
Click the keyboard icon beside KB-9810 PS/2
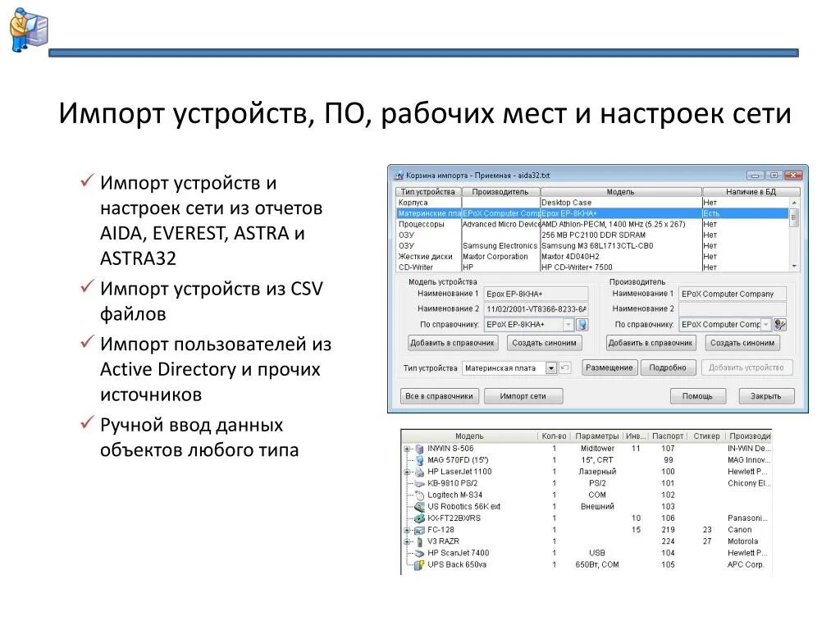[x=419, y=484]
